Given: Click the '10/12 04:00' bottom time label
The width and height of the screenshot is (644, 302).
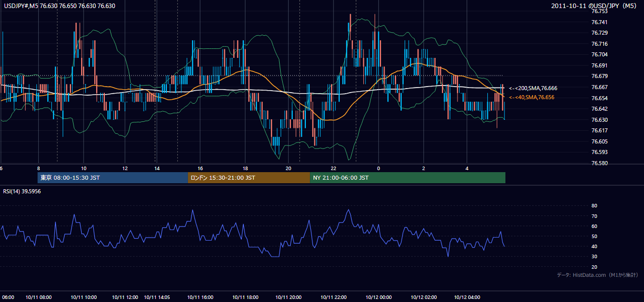Looking at the screenshot, I should tap(467, 297).
